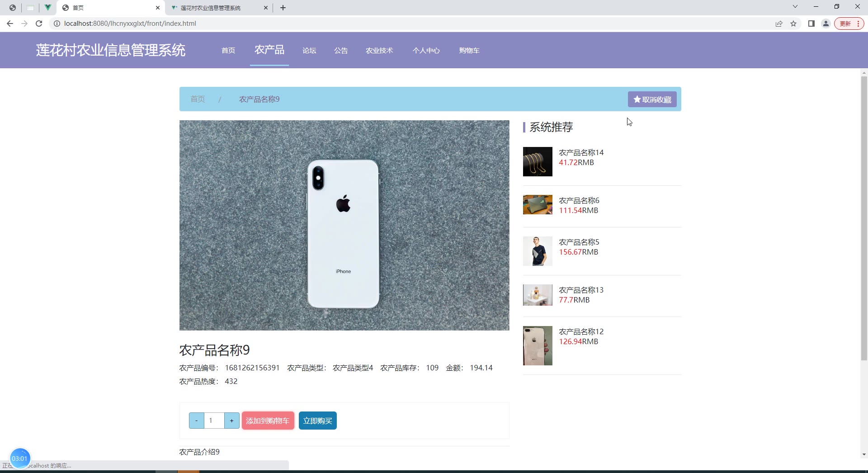Click the share page icon

point(779,24)
